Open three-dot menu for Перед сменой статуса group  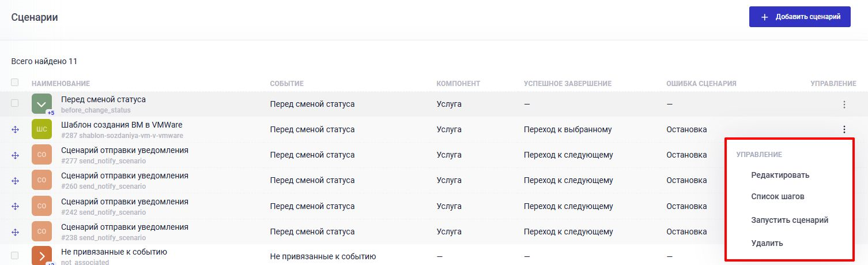tap(844, 104)
